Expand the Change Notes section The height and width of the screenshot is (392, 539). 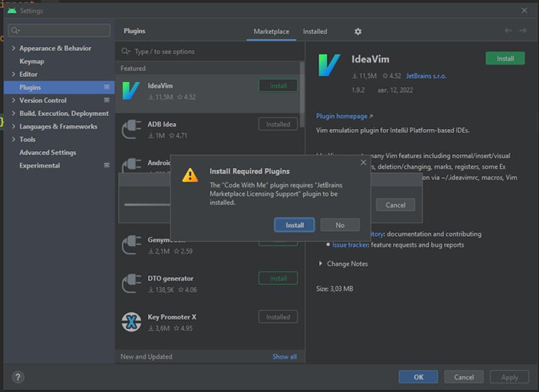click(x=320, y=264)
